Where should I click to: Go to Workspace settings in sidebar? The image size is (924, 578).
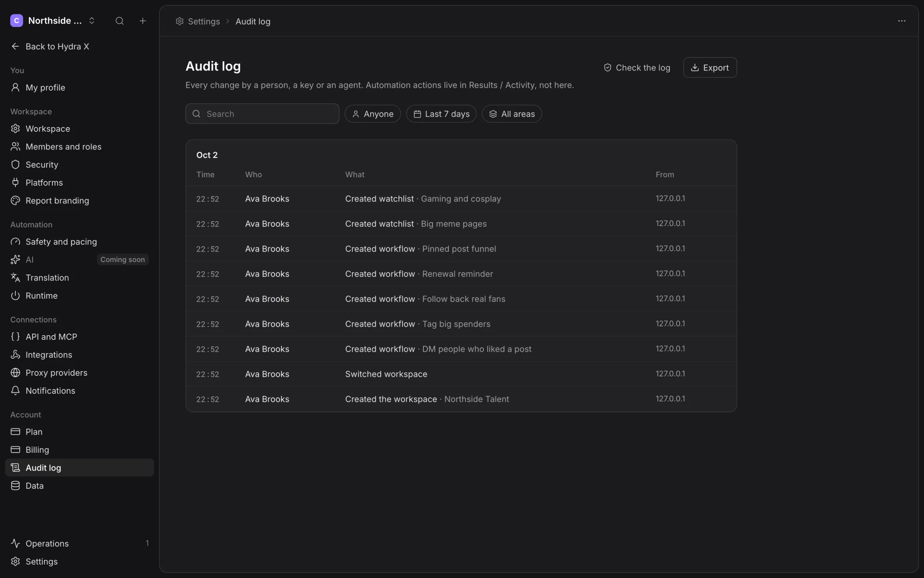pos(79,129)
